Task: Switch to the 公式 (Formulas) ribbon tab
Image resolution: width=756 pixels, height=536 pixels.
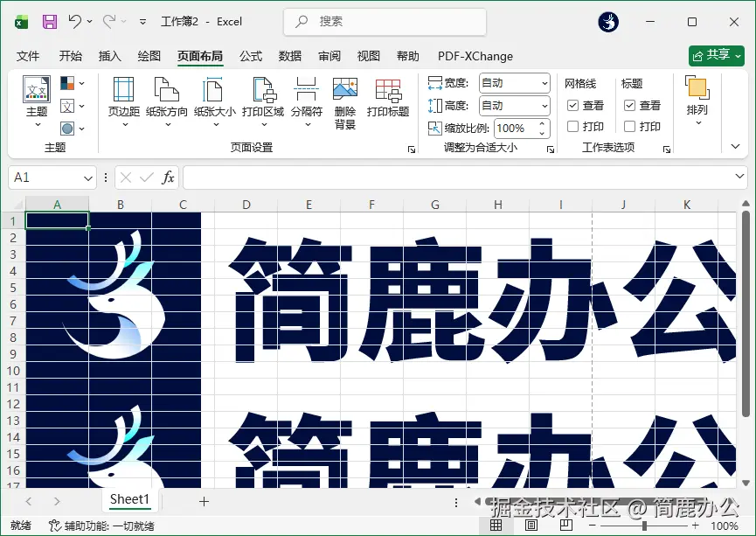Action: 250,56
